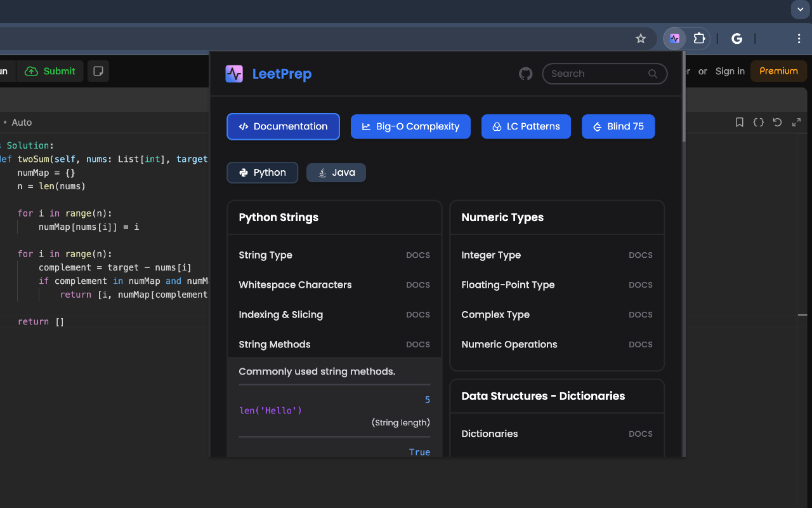Screen dimensions: 812x508
Task: Switch to the Blind 75 tab
Action: click(618, 126)
